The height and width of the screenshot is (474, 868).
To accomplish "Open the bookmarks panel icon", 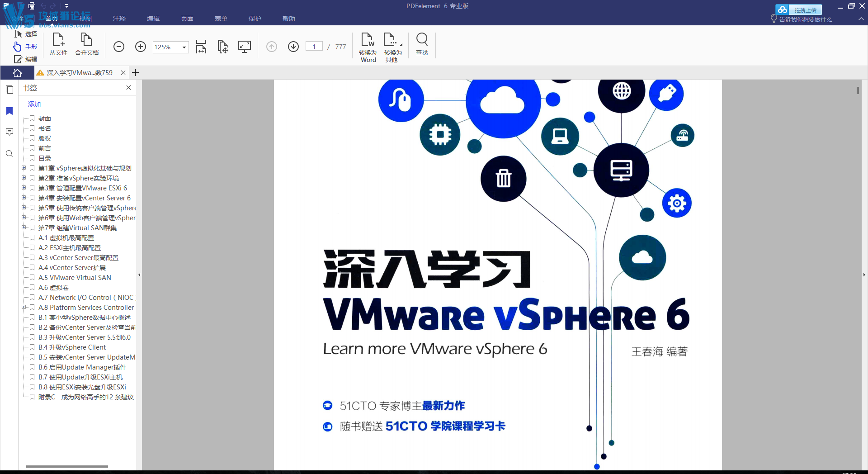I will (9, 111).
